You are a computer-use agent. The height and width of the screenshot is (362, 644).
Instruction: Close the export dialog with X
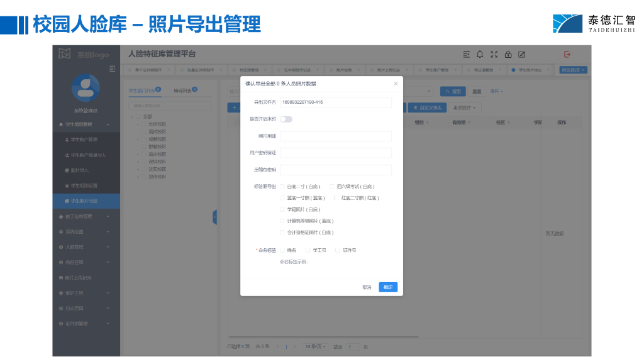tap(396, 84)
